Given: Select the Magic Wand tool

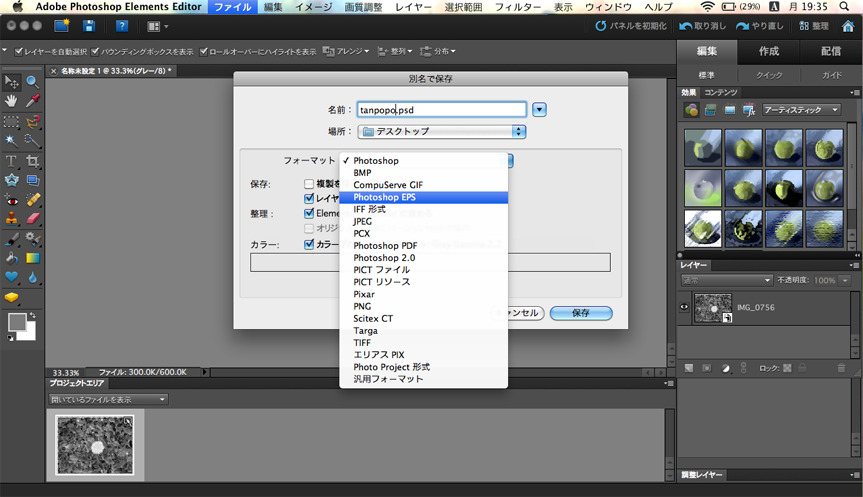Looking at the screenshot, I should [x=11, y=141].
